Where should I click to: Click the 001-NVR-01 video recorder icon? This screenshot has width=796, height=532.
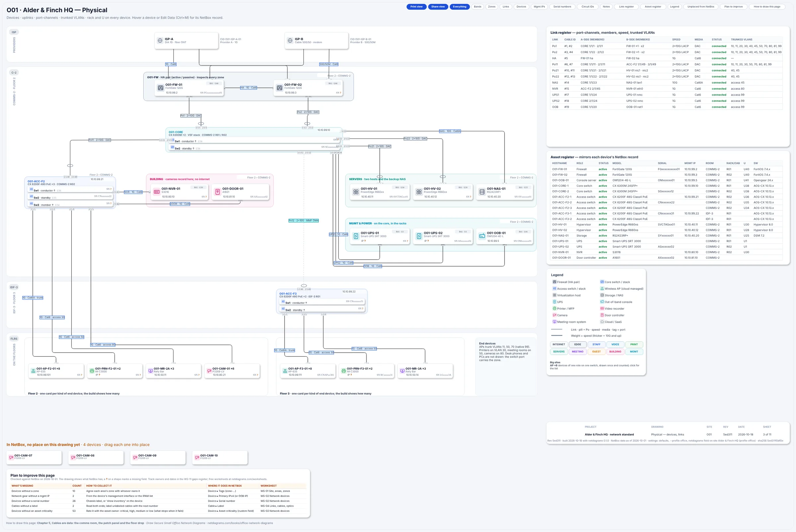point(157,192)
